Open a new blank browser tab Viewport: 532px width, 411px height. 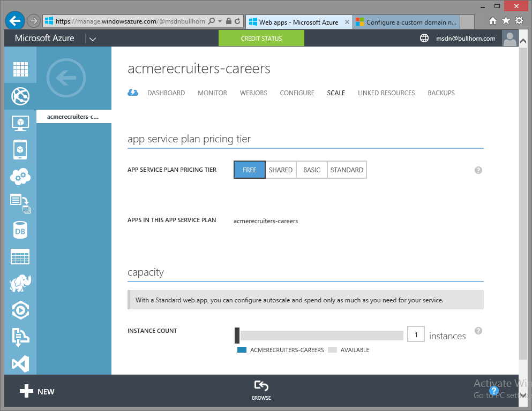[467, 22]
